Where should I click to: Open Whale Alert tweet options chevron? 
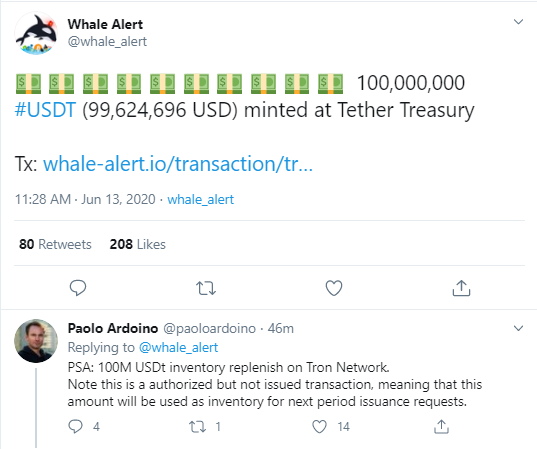[x=519, y=22]
